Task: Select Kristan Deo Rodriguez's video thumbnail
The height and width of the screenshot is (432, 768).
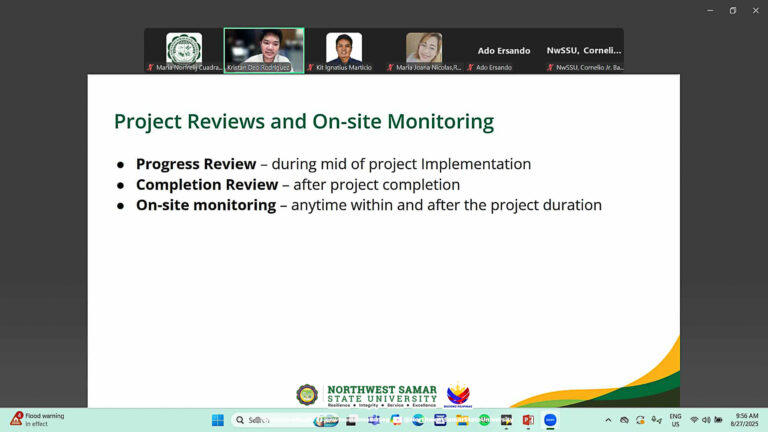Action: (x=264, y=50)
